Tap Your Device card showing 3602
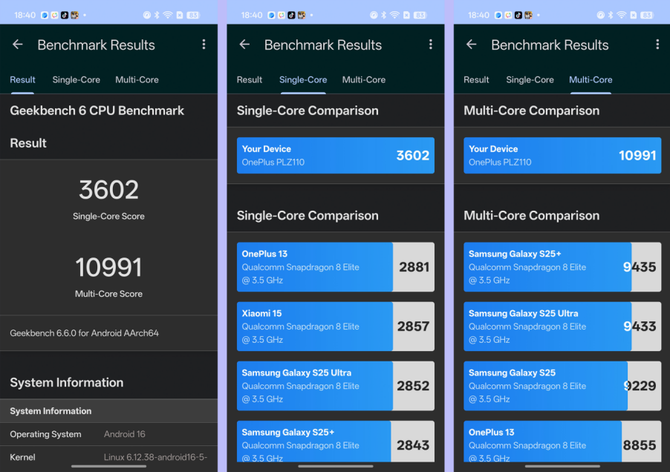This screenshot has height=472, width=670. click(335, 156)
